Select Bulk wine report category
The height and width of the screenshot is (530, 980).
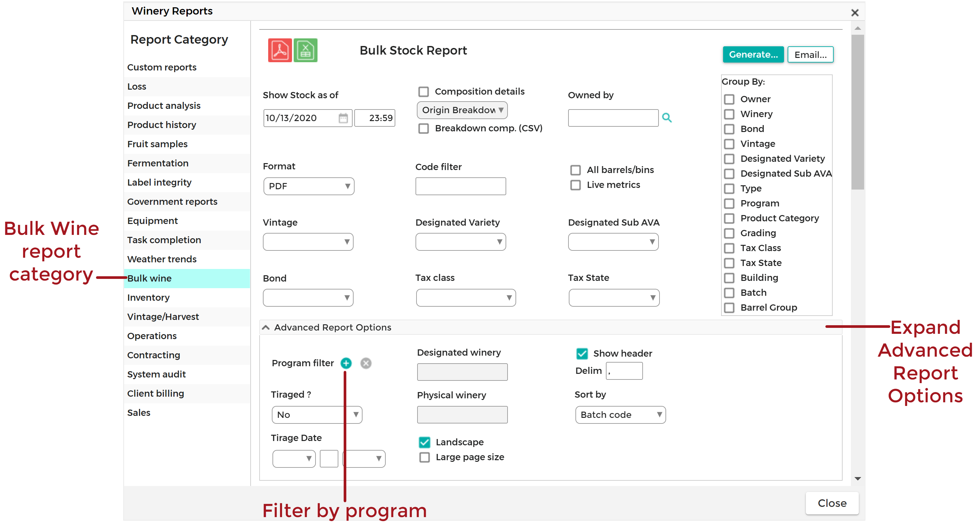coord(187,278)
